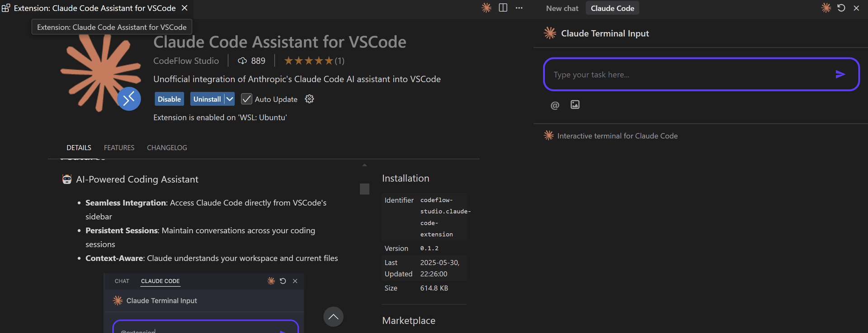Screen dimensions: 868x333
Task: Switch to the FEATURES tab
Action: pyautogui.click(x=119, y=147)
